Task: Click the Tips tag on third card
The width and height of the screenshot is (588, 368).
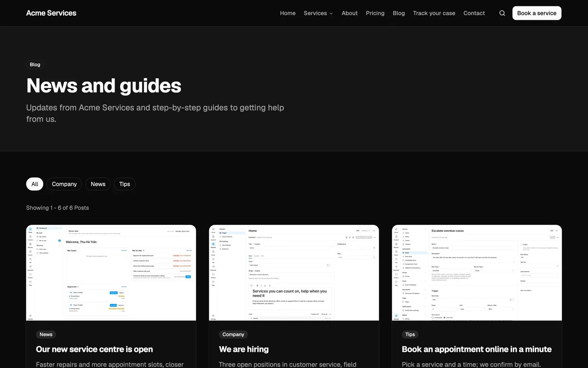Action: tap(410, 335)
